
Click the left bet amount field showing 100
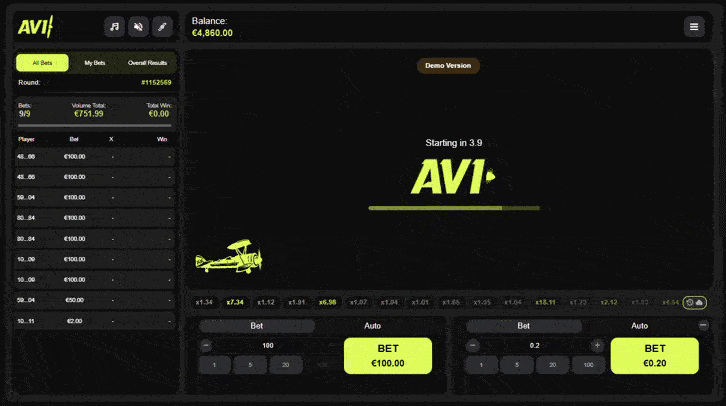tap(268, 345)
